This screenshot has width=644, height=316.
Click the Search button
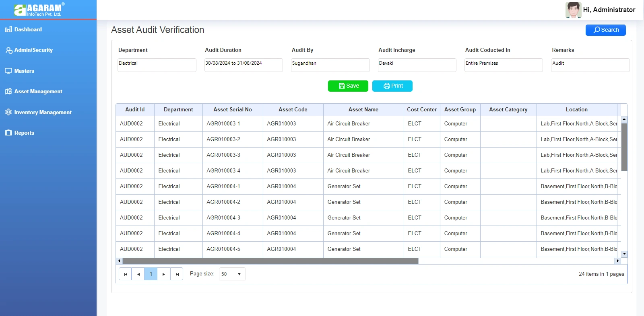click(x=606, y=30)
